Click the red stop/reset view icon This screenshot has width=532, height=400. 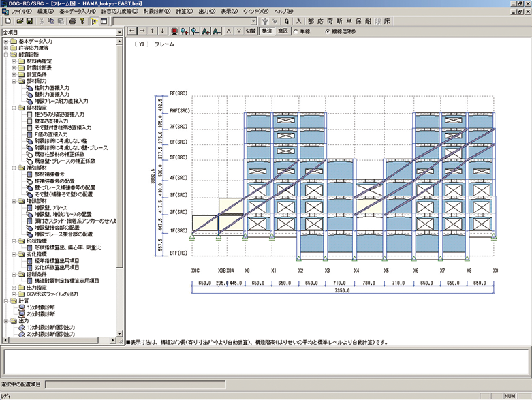[174, 31]
